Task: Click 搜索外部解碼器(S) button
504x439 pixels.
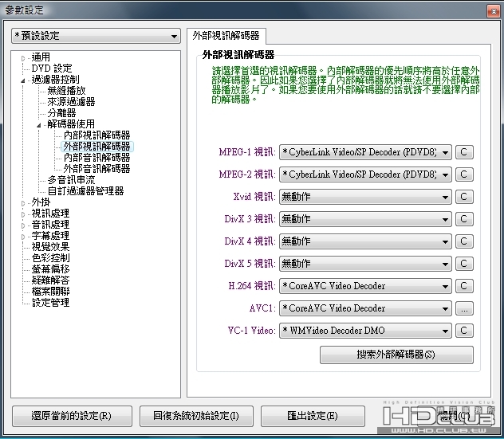Action: pos(396,355)
